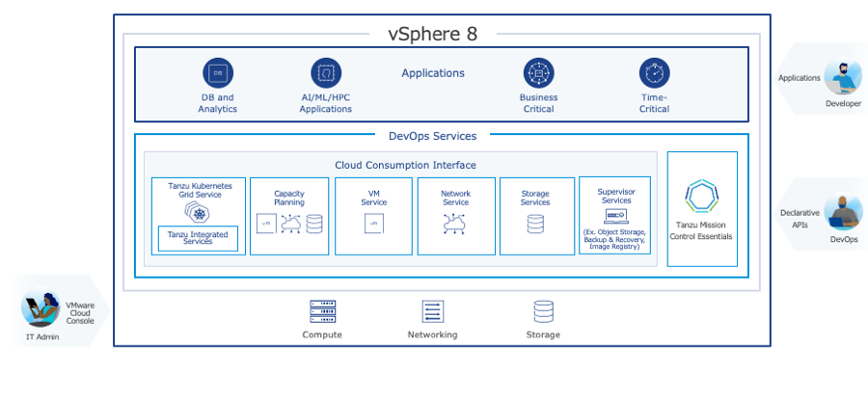Click the IT Admin avatar

point(41,307)
